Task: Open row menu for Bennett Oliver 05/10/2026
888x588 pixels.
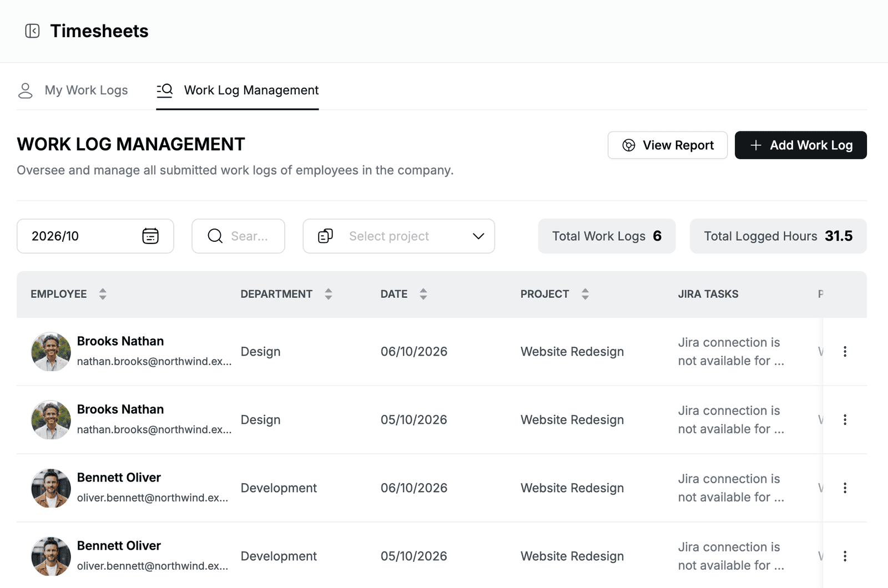Action: (845, 556)
